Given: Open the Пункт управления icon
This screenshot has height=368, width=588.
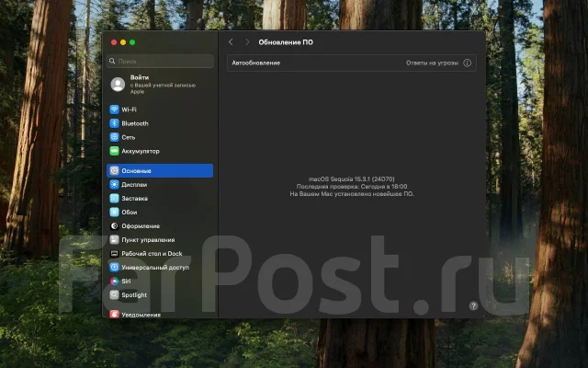Looking at the screenshot, I should point(114,239).
